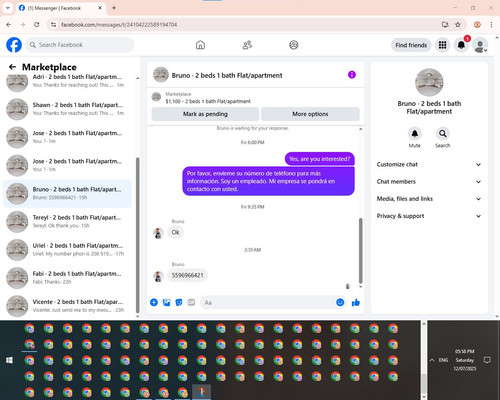The image size is (500, 400).
Task: Open the notifications bell icon
Action: 461,45
